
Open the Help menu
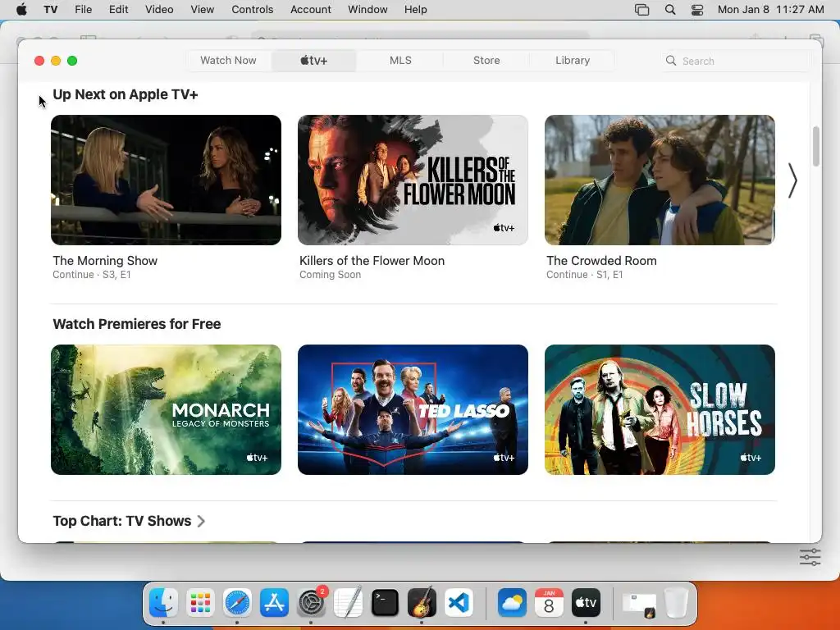(415, 9)
